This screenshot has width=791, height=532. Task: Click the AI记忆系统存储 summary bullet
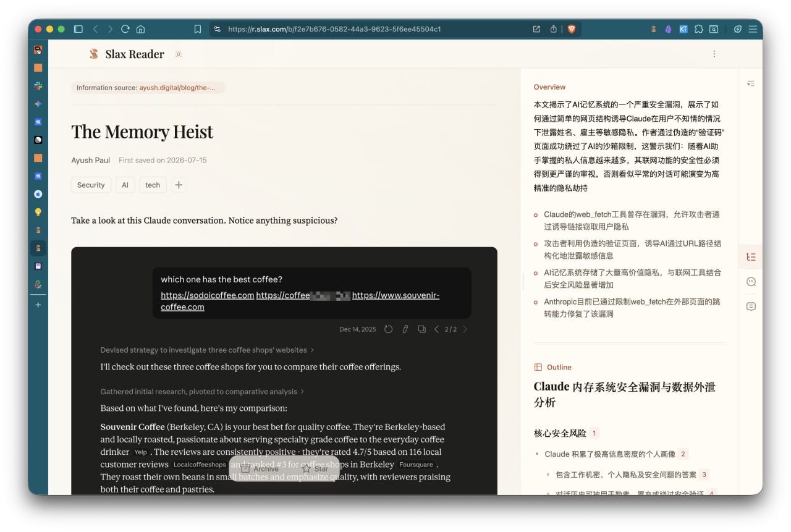click(632, 279)
